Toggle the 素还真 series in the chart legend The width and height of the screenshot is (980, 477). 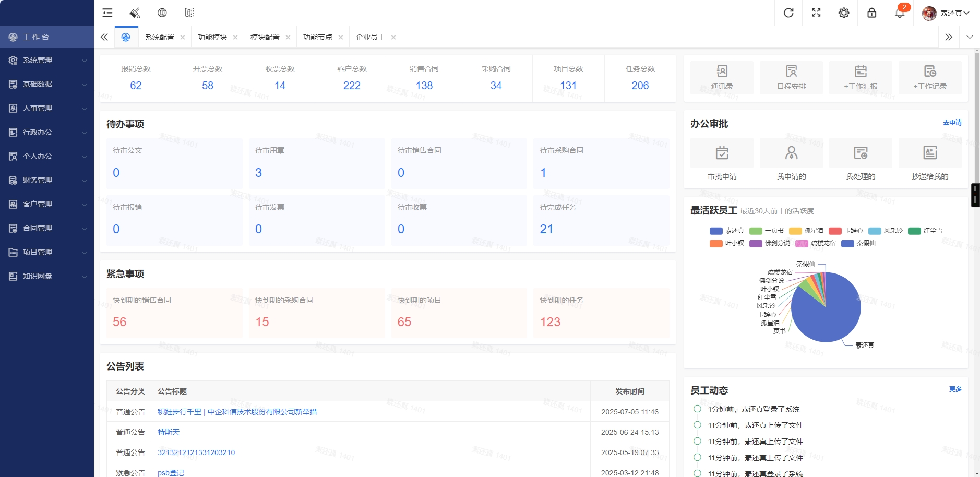click(x=728, y=230)
